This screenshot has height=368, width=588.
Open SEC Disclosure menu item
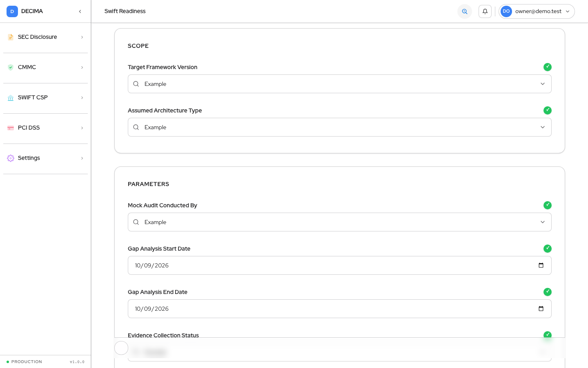(45, 37)
